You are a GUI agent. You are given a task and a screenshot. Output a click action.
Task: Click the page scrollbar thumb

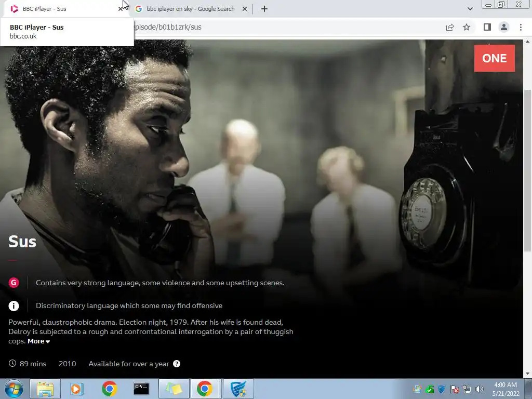pos(527,170)
